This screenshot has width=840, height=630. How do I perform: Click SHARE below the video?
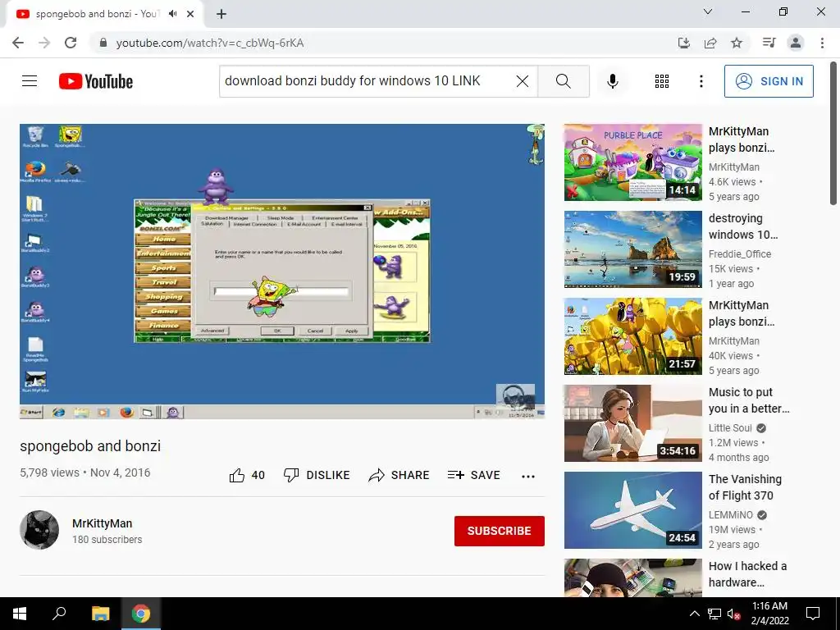399,475
